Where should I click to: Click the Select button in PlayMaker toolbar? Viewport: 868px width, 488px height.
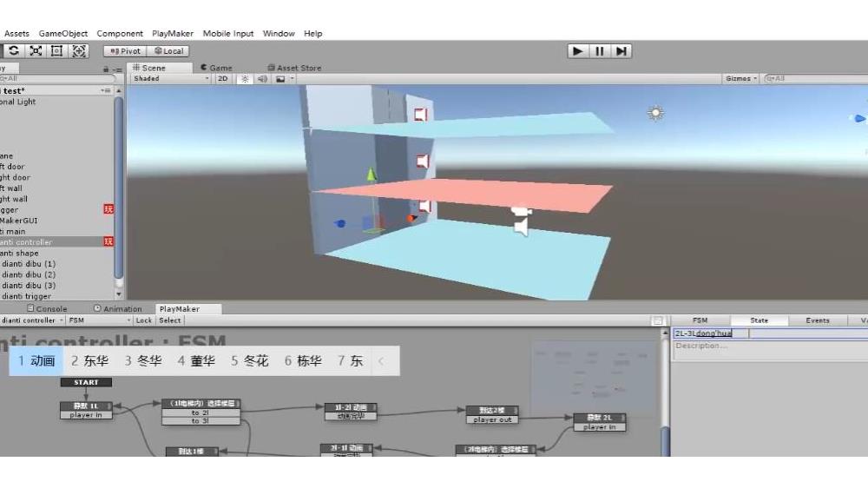(x=170, y=320)
